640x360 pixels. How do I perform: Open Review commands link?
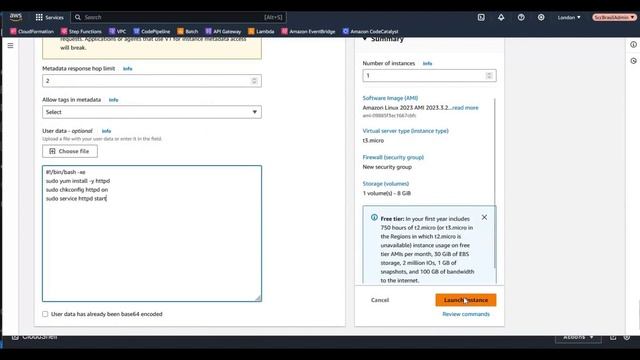pyautogui.click(x=466, y=314)
